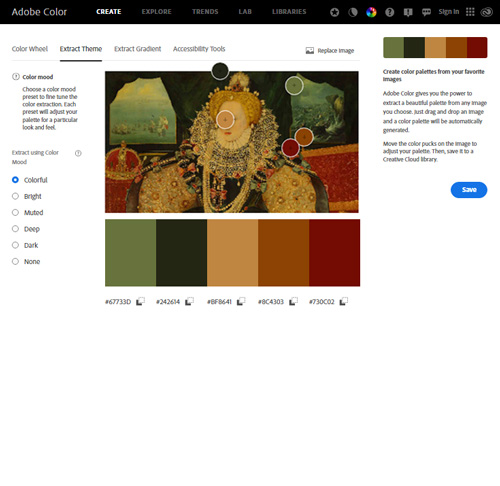Click olive swatch in the top-right preview strip
The height and width of the screenshot is (486, 500).
(393, 48)
